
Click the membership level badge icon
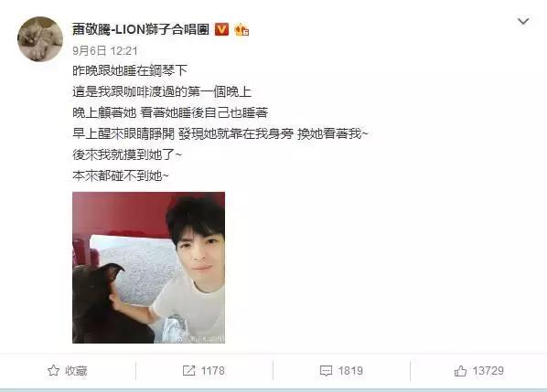(x=241, y=29)
